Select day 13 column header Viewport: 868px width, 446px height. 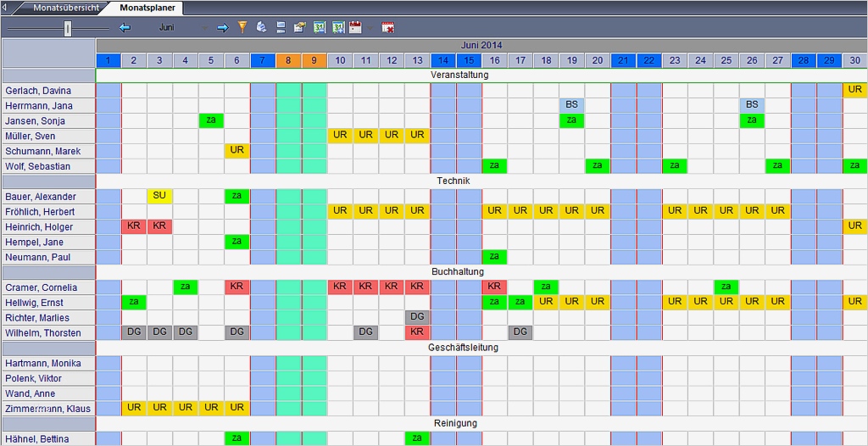[417, 60]
